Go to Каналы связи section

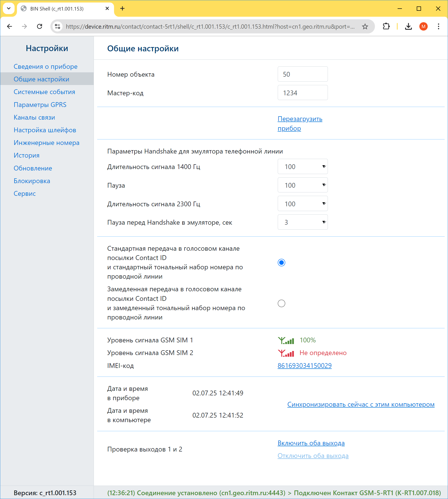(34, 117)
